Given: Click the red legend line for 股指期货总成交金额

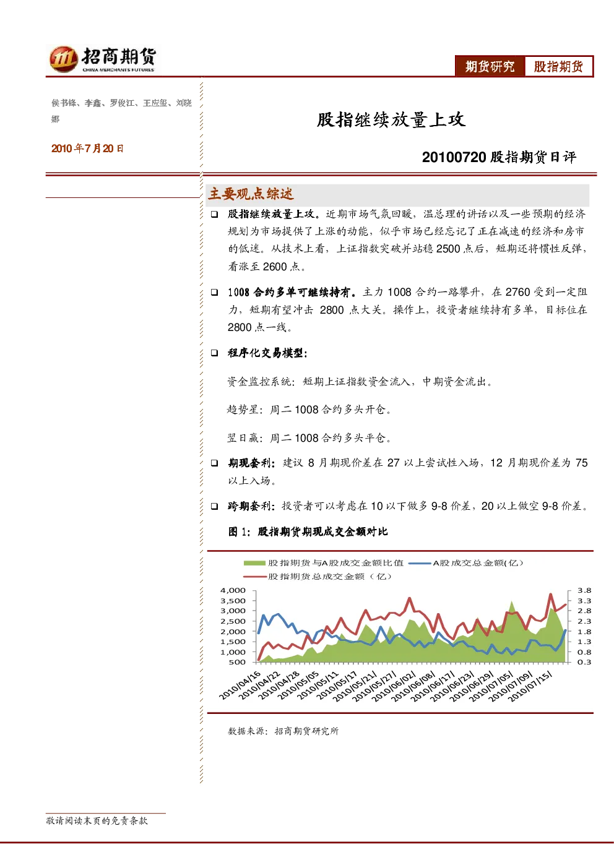Looking at the screenshot, I should [x=254, y=577].
